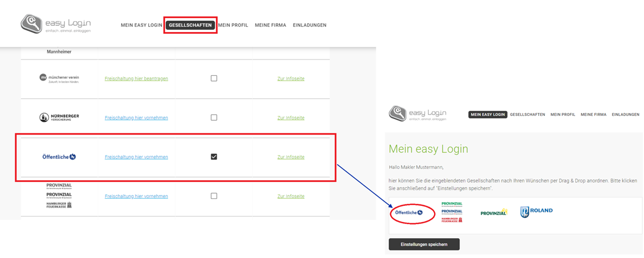The width and height of the screenshot is (644, 258).
Task: Click 'Freischaltung hier vornehmen' for Öffentliche
Action: point(136,157)
